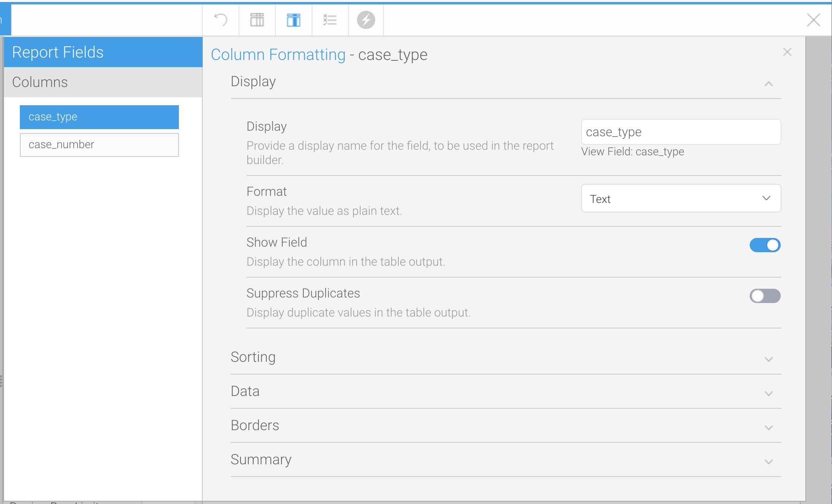The image size is (832, 504).
Task: Turn off displaying column in table output
Action: [765, 245]
